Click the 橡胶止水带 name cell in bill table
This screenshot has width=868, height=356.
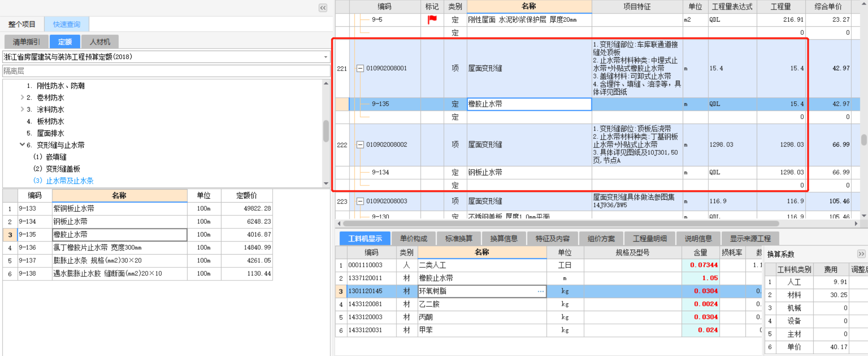tap(529, 104)
